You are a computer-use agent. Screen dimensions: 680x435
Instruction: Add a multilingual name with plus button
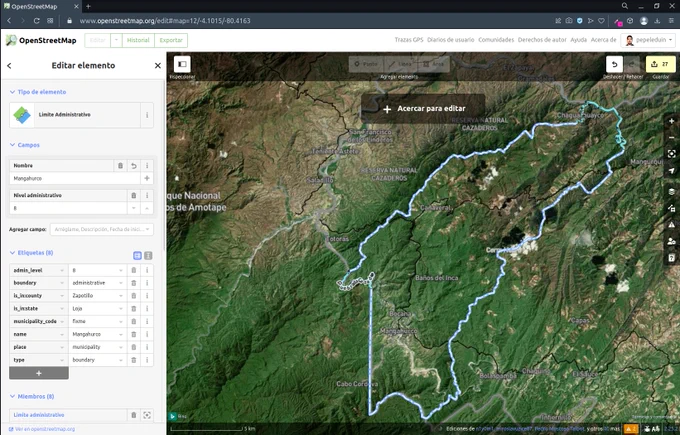pyautogui.click(x=147, y=178)
